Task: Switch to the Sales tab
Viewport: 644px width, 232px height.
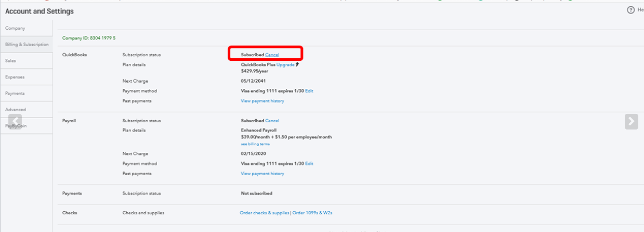Action: (26, 61)
